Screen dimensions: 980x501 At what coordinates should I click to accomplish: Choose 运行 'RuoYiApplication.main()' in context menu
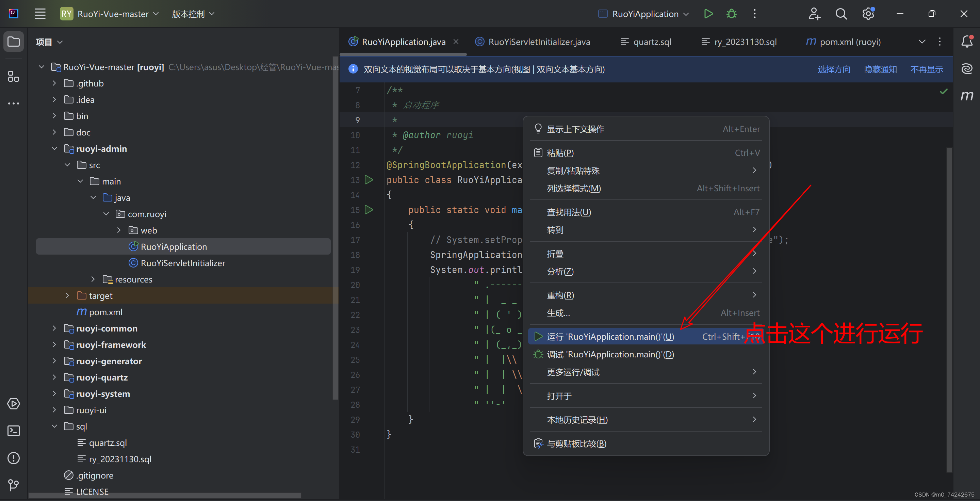point(646,336)
